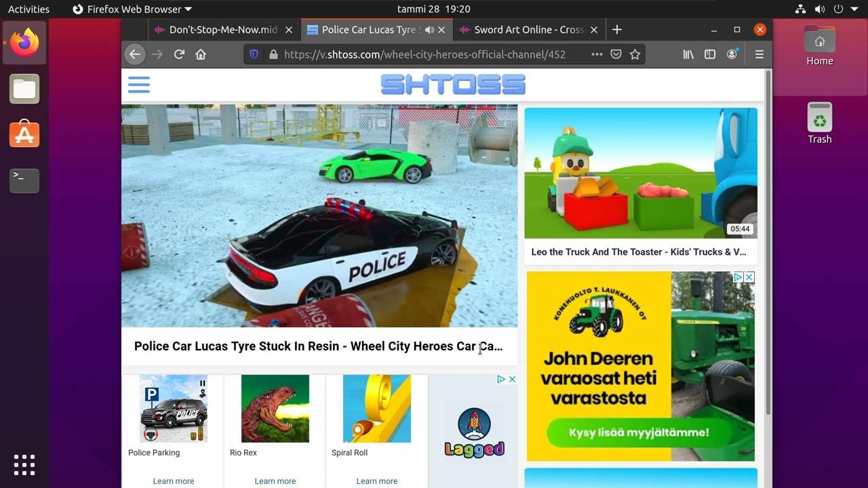The height and width of the screenshot is (488, 868).
Task: Open Ubuntu Software from the dock
Action: coord(24,134)
